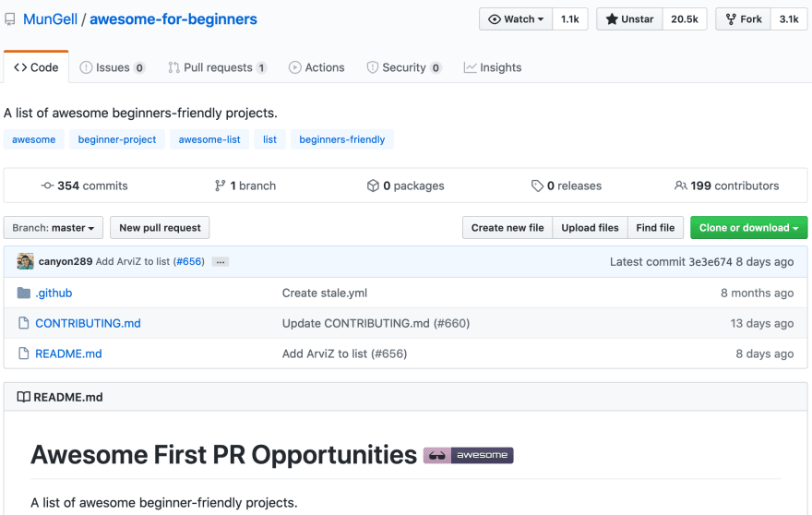Click the awesome topic tag
812x515 pixels.
(x=33, y=139)
